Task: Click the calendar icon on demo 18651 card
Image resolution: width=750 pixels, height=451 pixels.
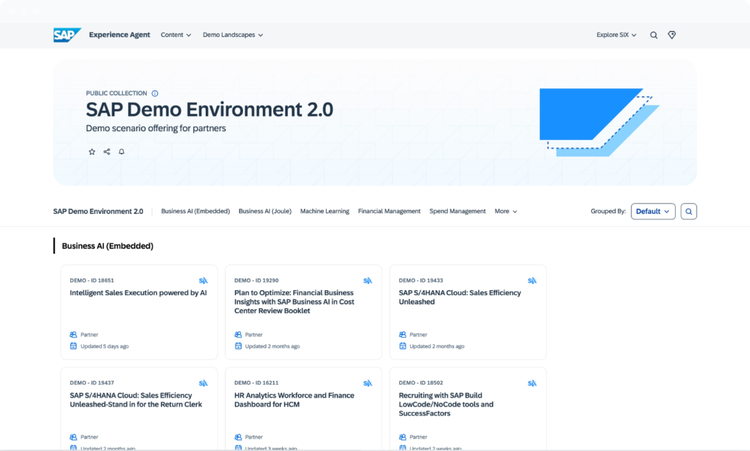Action: click(x=73, y=346)
